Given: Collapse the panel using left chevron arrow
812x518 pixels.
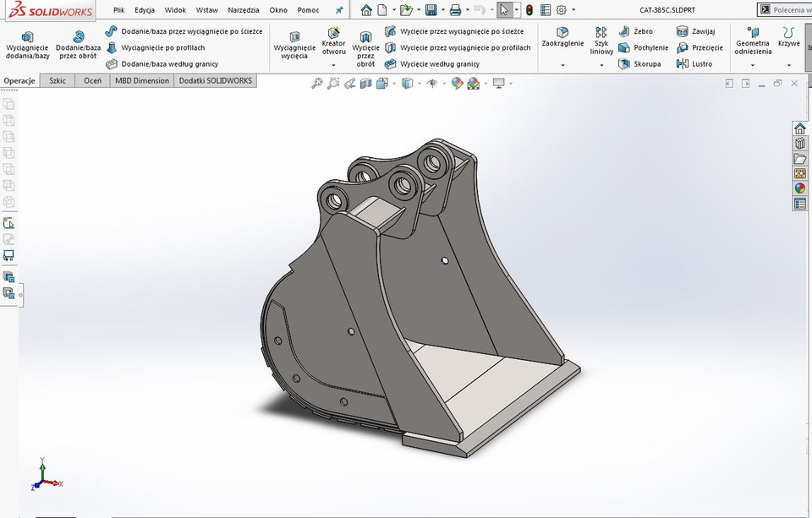Looking at the screenshot, I should [x=729, y=83].
